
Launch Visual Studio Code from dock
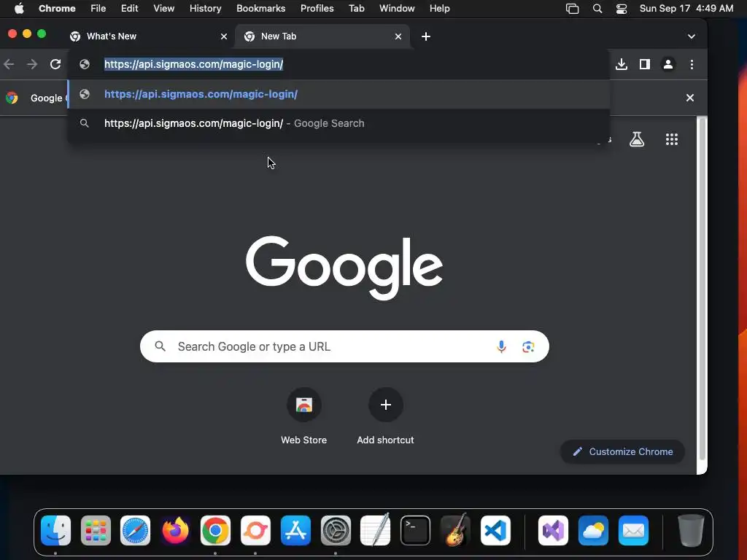495,531
